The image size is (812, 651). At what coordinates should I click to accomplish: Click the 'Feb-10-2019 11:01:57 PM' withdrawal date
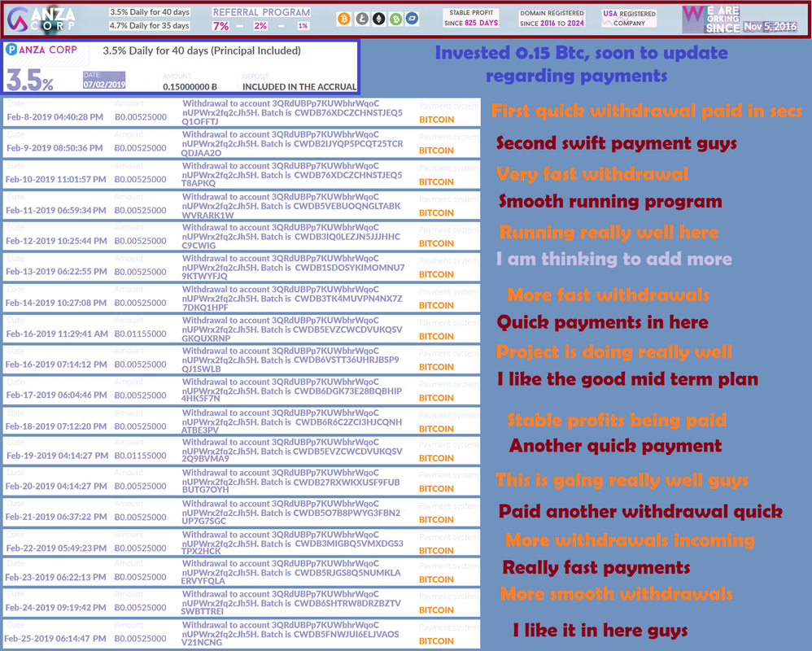tap(56, 179)
